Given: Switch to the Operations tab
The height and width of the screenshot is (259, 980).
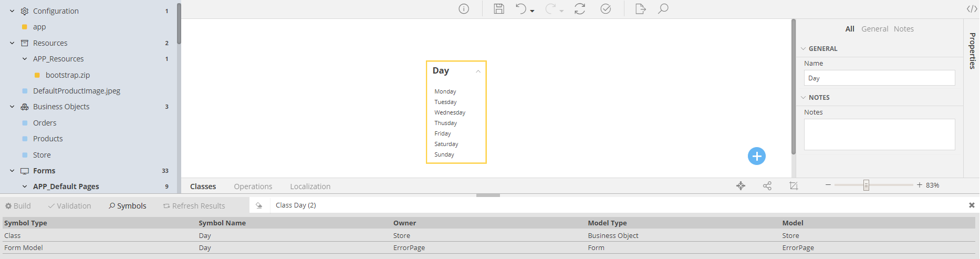Looking at the screenshot, I should [253, 187].
